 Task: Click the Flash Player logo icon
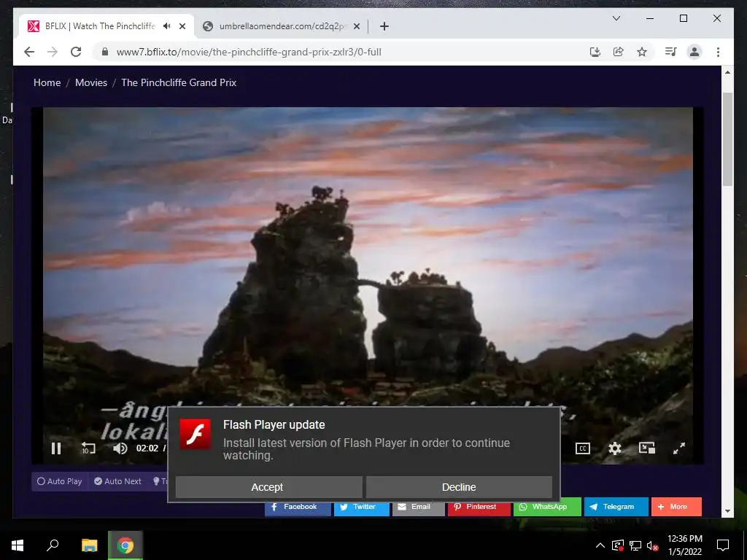pos(196,434)
